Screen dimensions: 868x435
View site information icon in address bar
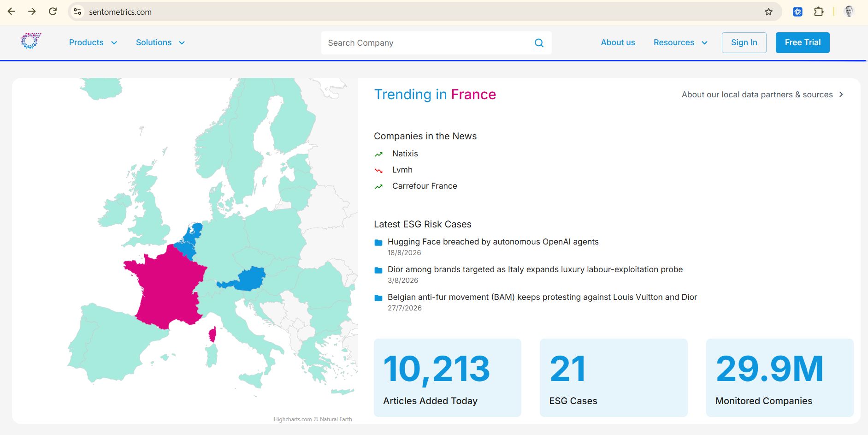click(x=77, y=12)
